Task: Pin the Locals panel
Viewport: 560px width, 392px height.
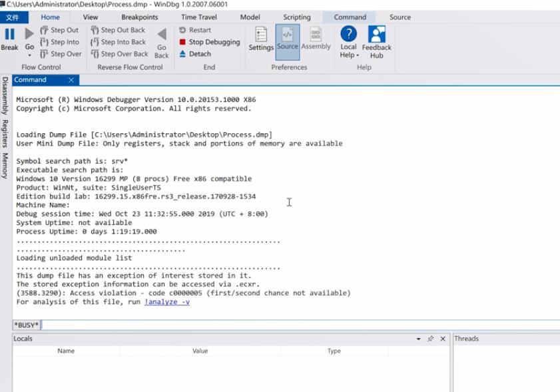Action: click(x=431, y=339)
